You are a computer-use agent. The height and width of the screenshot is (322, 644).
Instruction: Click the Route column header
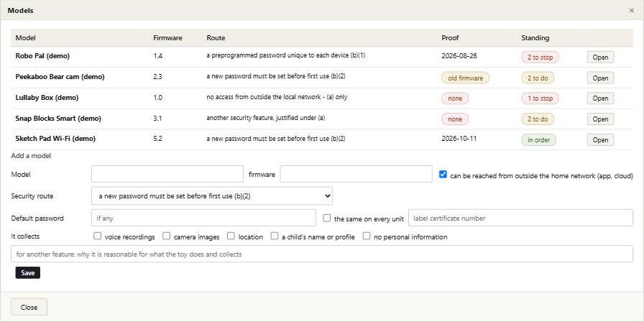(216, 38)
